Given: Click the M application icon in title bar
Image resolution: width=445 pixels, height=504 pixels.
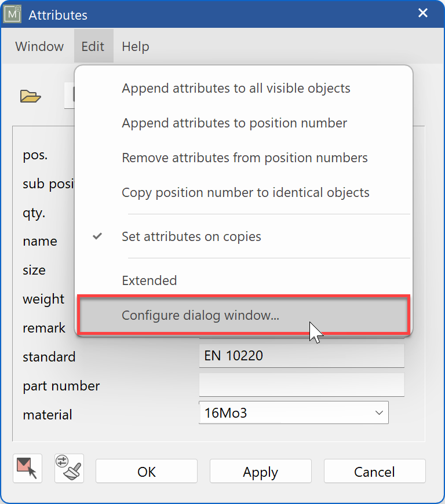Looking at the screenshot, I should tap(12, 14).
